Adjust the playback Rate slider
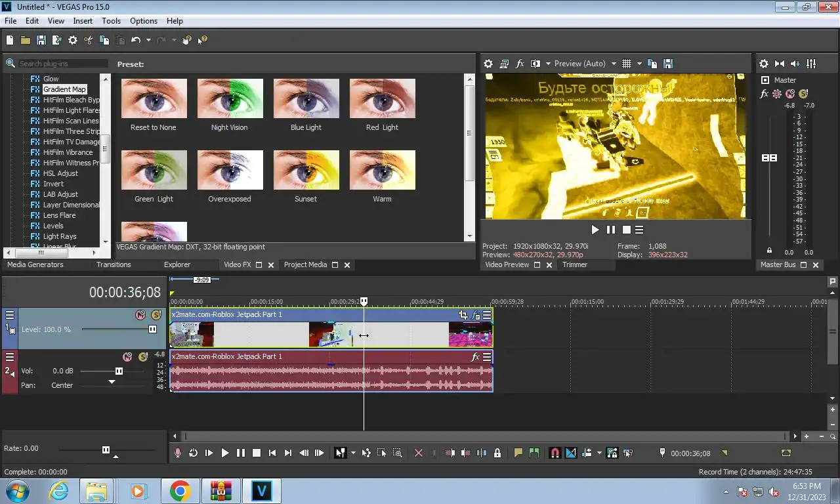The image size is (840, 504). point(106,450)
